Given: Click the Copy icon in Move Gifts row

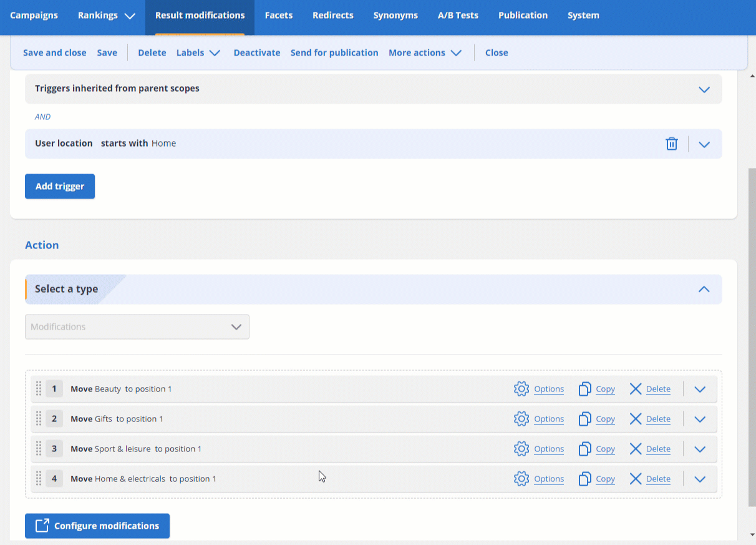Looking at the screenshot, I should pos(584,419).
